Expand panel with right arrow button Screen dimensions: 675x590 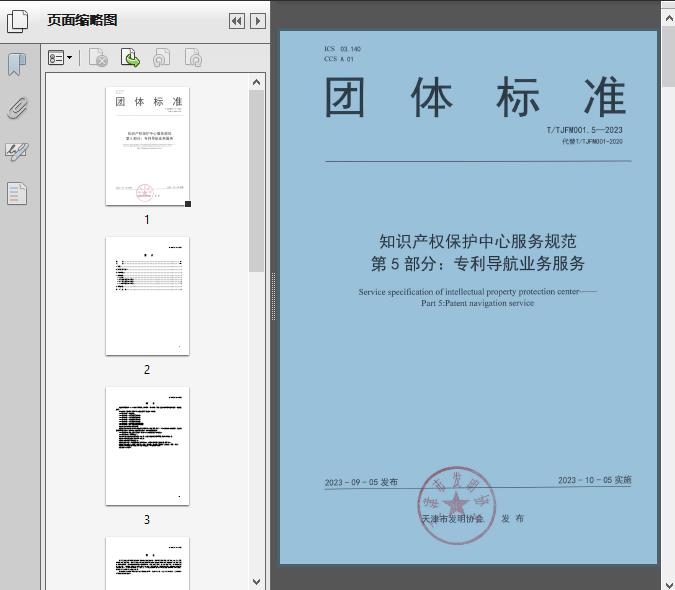tap(258, 21)
